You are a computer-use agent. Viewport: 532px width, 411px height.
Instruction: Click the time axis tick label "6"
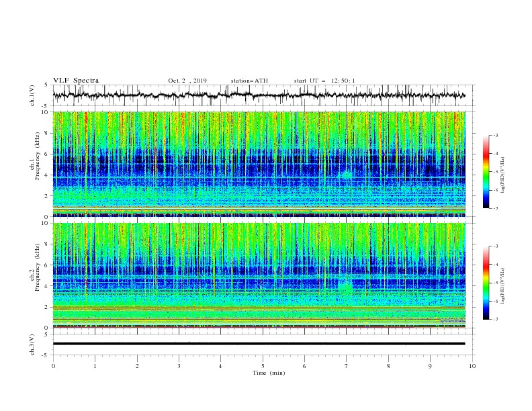(x=304, y=366)
